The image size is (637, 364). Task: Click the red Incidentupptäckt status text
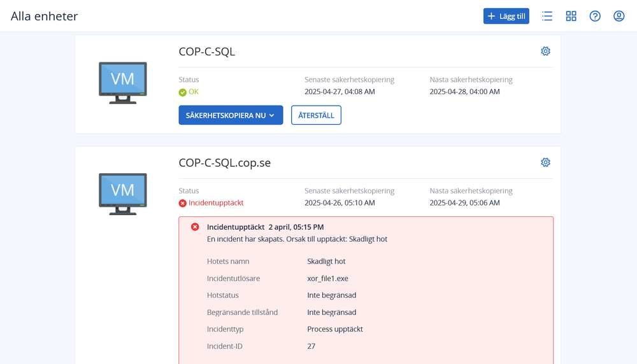point(216,203)
